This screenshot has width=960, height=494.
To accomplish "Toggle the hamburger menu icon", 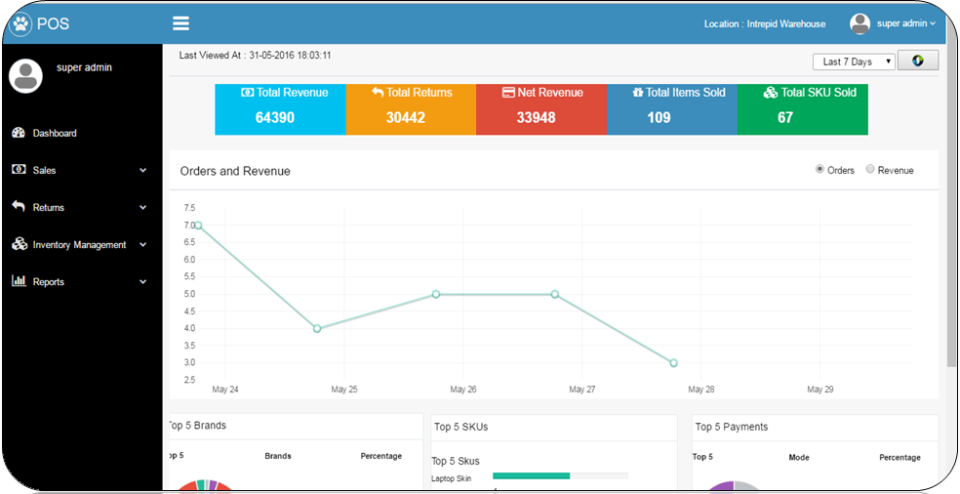I will pos(181,24).
